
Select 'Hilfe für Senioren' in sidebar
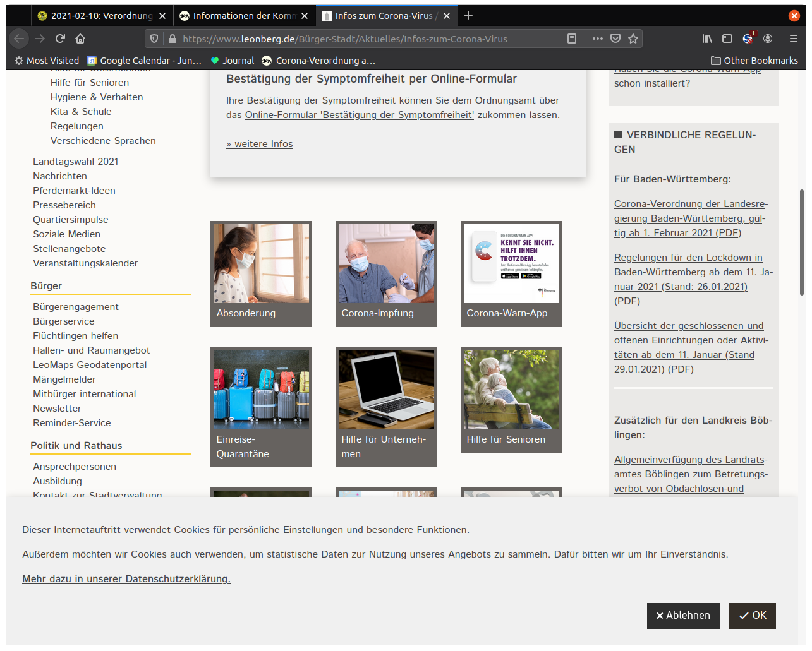pyautogui.click(x=90, y=83)
